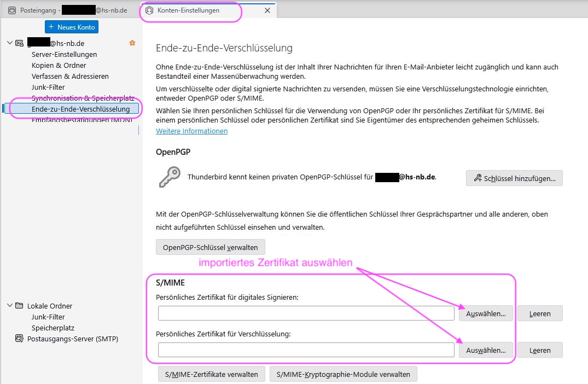Open S/MIME-Zertifikate verwalten
Image resolution: width=588 pixels, height=384 pixels.
click(212, 374)
